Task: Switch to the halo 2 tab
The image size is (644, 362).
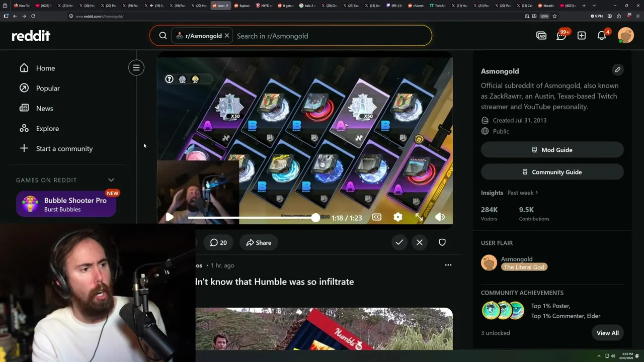Action: 307,6
